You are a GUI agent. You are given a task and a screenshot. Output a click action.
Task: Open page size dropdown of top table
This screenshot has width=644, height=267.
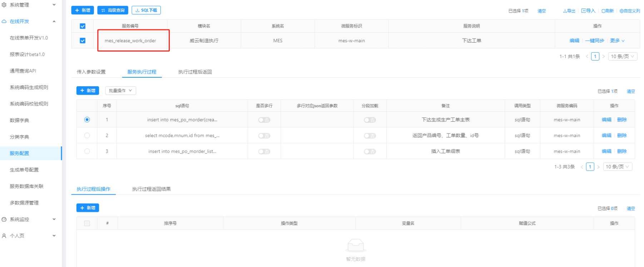(623, 57)
